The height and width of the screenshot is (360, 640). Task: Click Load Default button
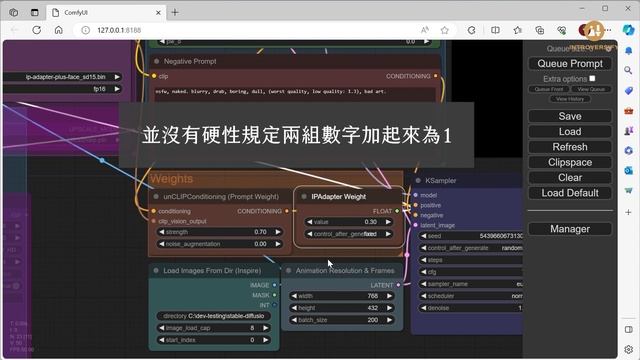pyautogui.click(x=570, y=193)
